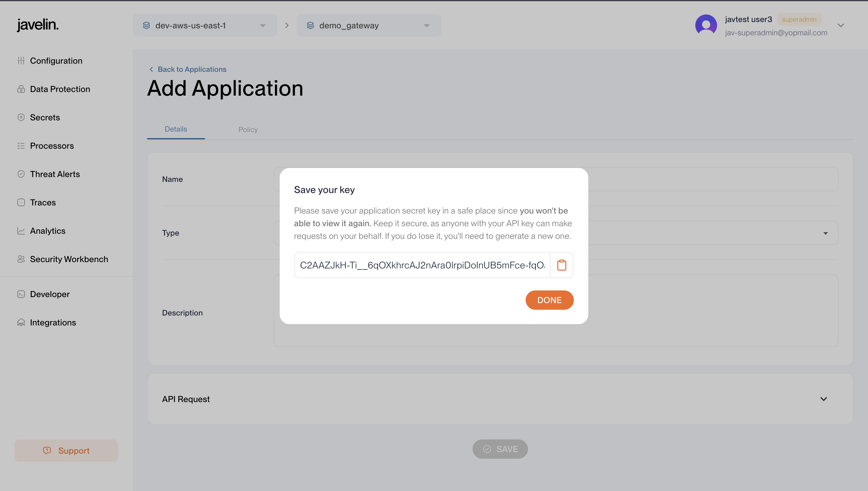Click the Analytics chart icon
Screen dimensions: 868x491
21,231
